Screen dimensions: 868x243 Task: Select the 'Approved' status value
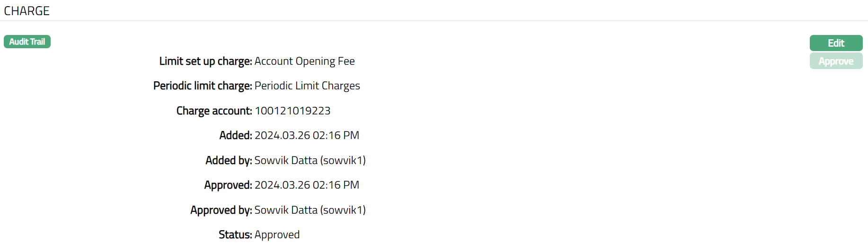point(277,235)
